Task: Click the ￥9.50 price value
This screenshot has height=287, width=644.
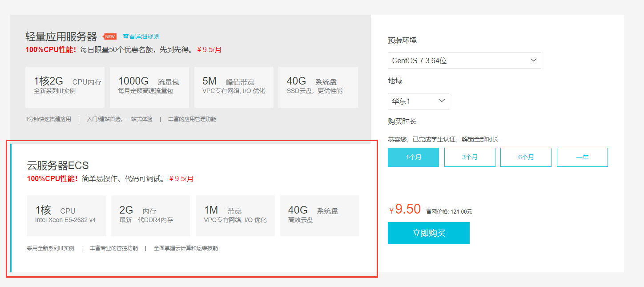Action: (405, 209)
